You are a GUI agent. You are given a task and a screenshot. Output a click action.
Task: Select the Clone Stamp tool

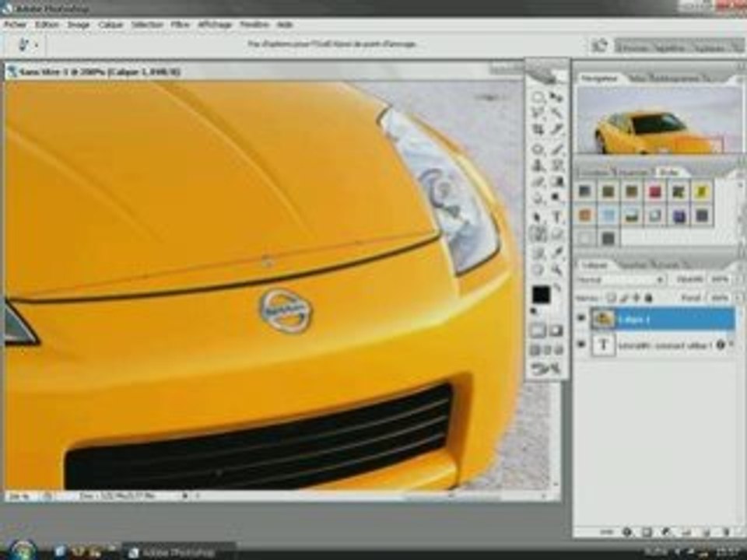point(538,166)
